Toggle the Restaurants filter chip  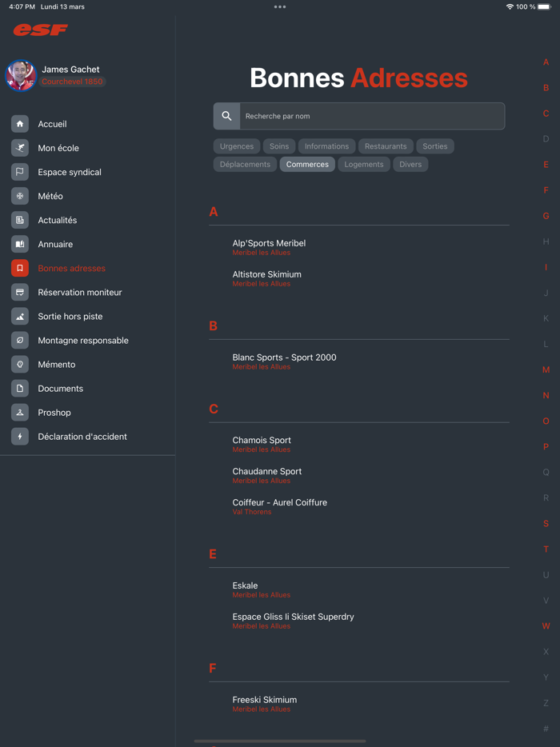[386, 146]
